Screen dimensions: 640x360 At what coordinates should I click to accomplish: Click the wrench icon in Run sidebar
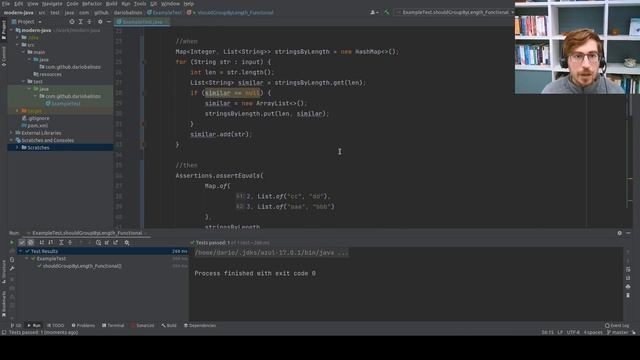[12, 269]
